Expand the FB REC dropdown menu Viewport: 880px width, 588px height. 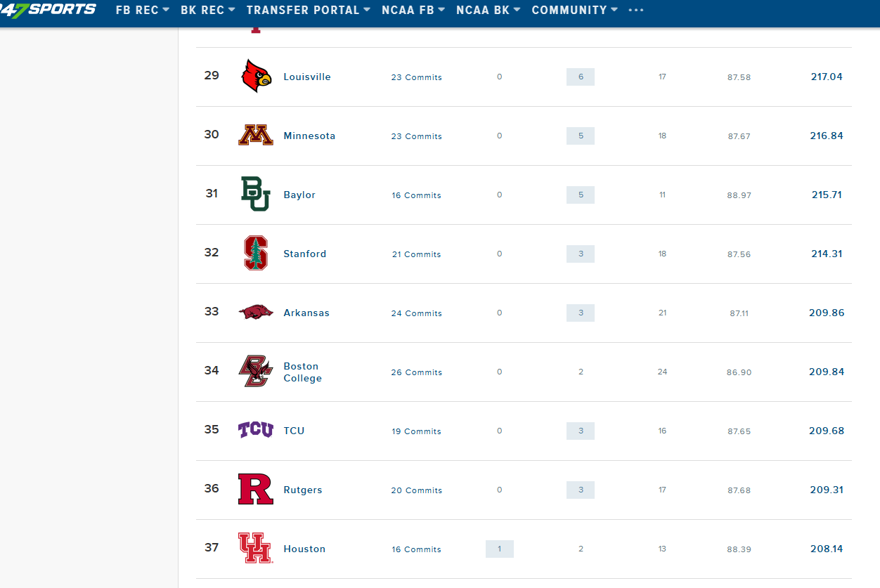(x=143, y=10)
